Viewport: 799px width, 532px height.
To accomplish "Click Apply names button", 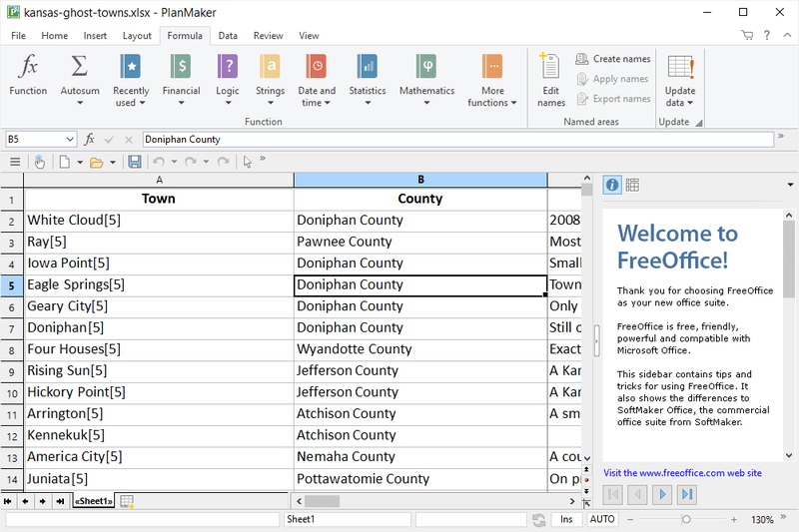I will [x=612, y=79].
